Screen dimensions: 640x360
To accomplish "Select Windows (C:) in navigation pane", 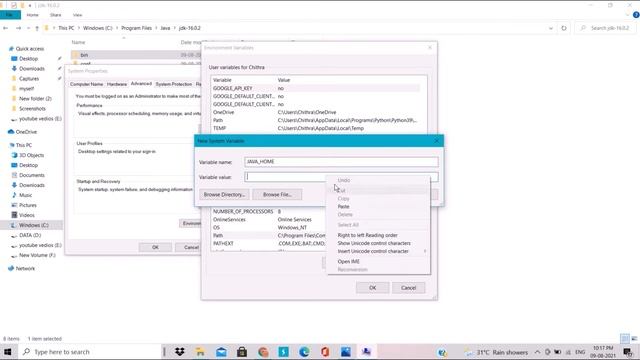I will [33, 225].
